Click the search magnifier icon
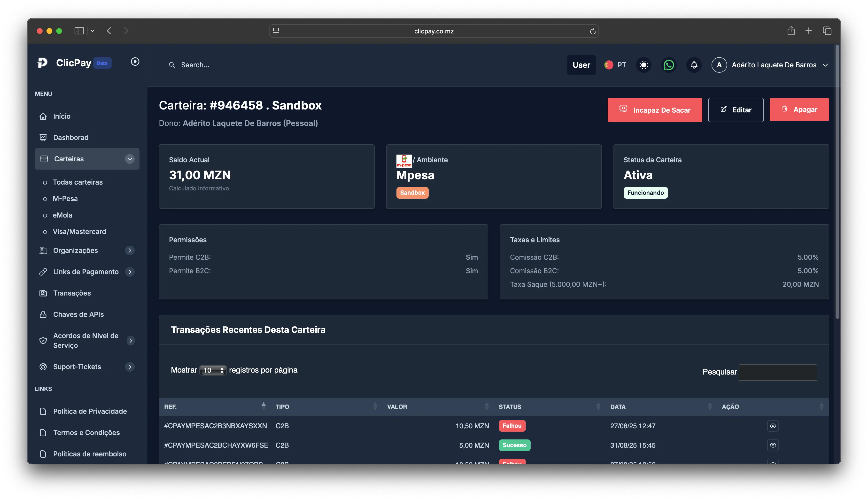The width and height of the screenshot is (868, 500). point(172,65)
